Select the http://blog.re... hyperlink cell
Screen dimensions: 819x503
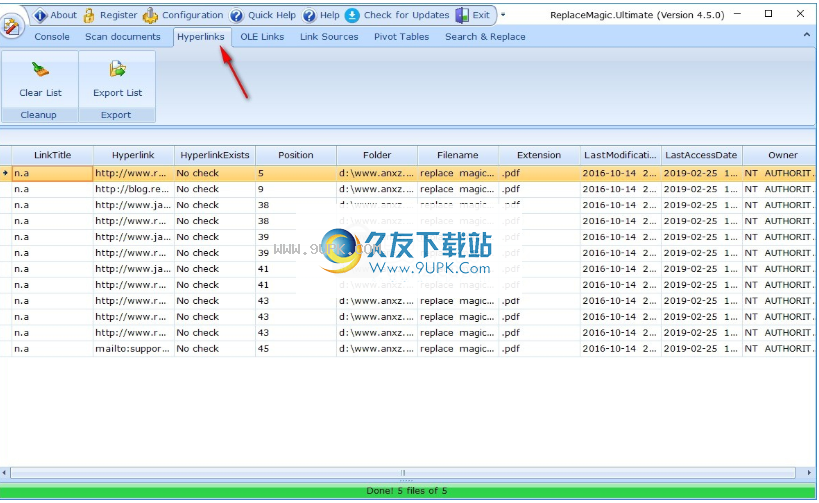click(133, 189)
